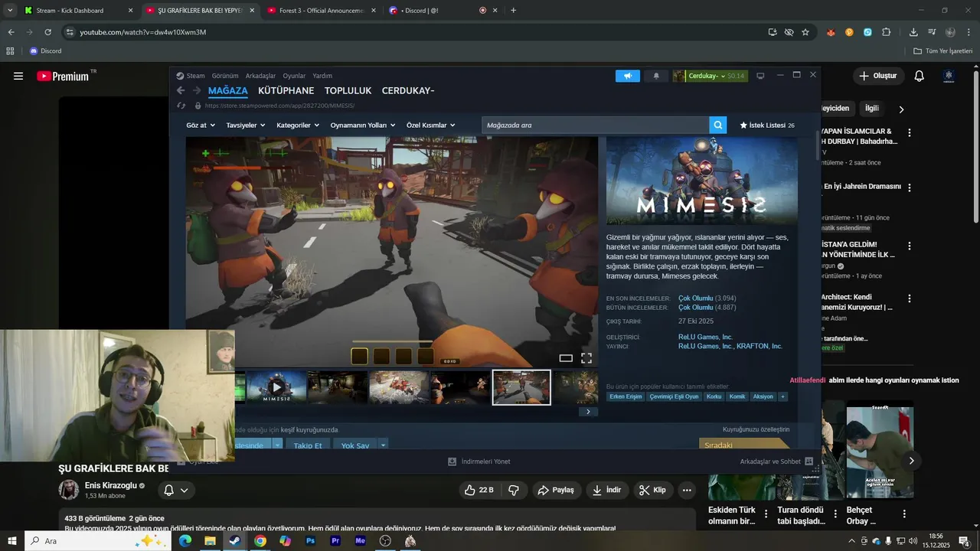Click the Çevrimiçi Eşli Oyun tag
Viewport: 980px width, 551px height.
[674, 396]
